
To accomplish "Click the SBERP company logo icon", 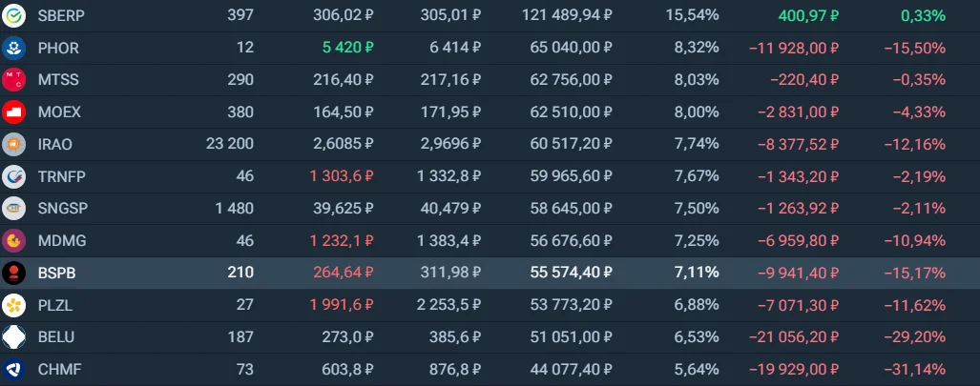I will coord(13,15).
